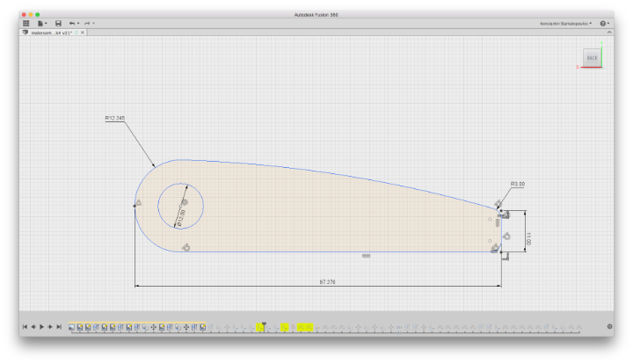Collapse the toolbar using the top-right chevron
This screenshot has width=633, height=364.
point(609,33)
